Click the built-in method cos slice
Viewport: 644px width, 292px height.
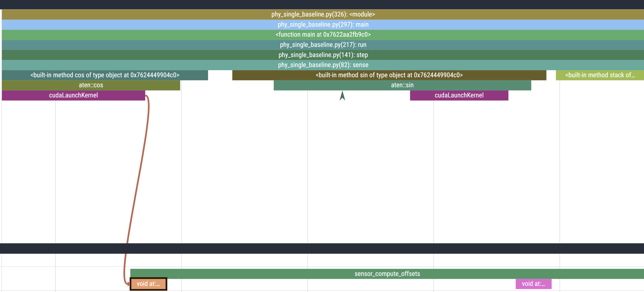105,75
